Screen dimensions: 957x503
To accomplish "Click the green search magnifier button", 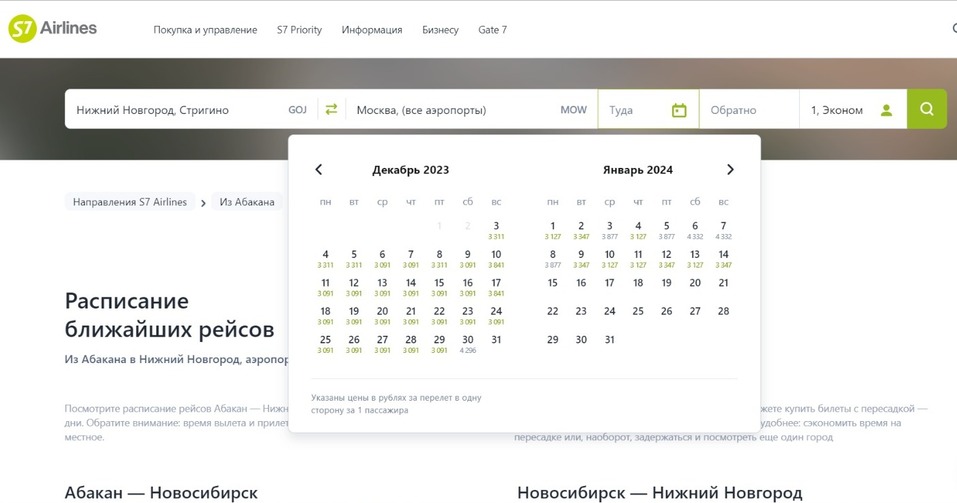I will pos(927,109).
